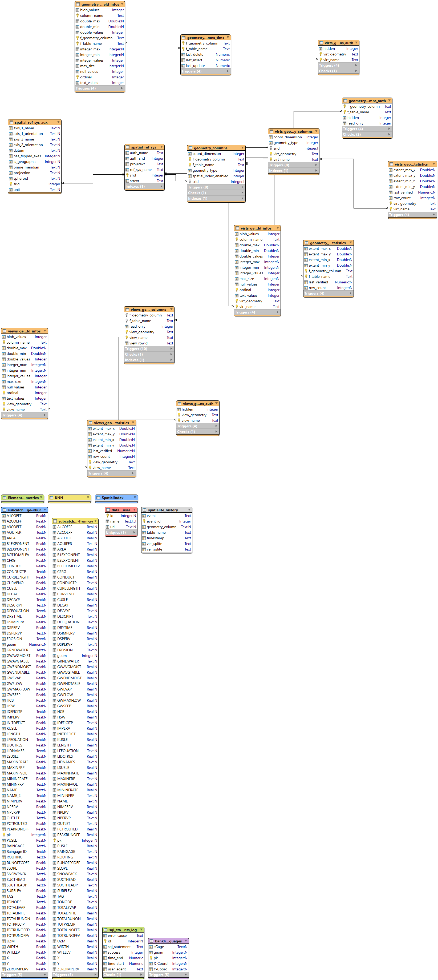This screenshot has height=980, width=438.
Task: Click the key icon of f_table_name in geometry_...tatistics
Action: pyautogui.click(x=306, y=276)
